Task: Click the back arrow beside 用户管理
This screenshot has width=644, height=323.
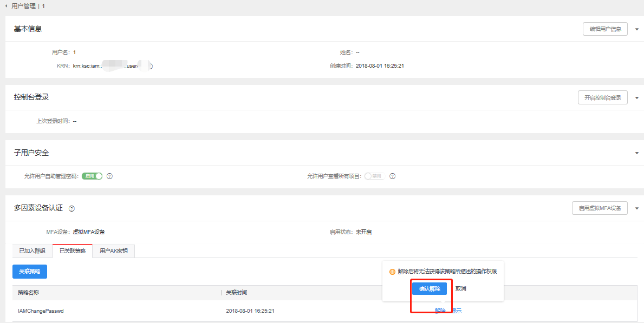Action: tap(6, 5)
